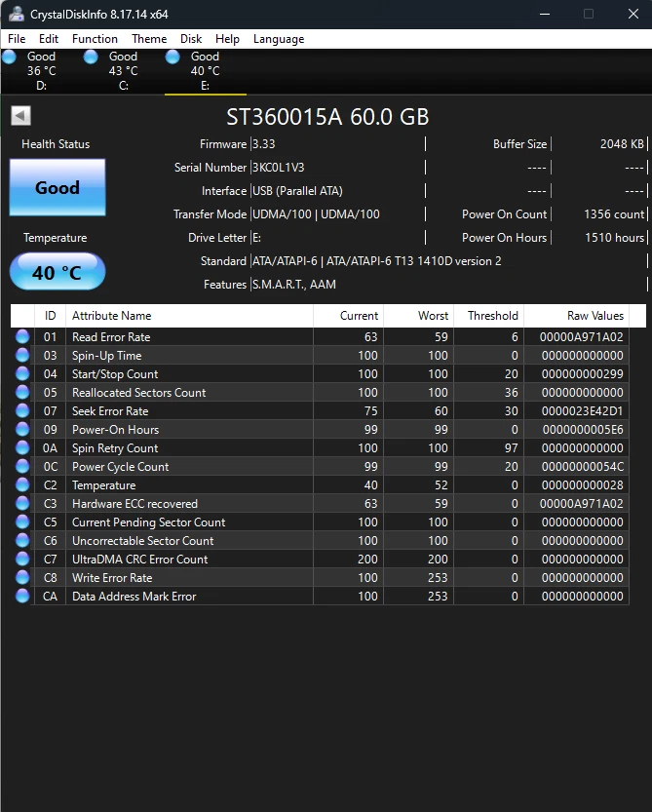Click the Hardware ECC recovered status orb
The image size is (652, 812).
22,503
